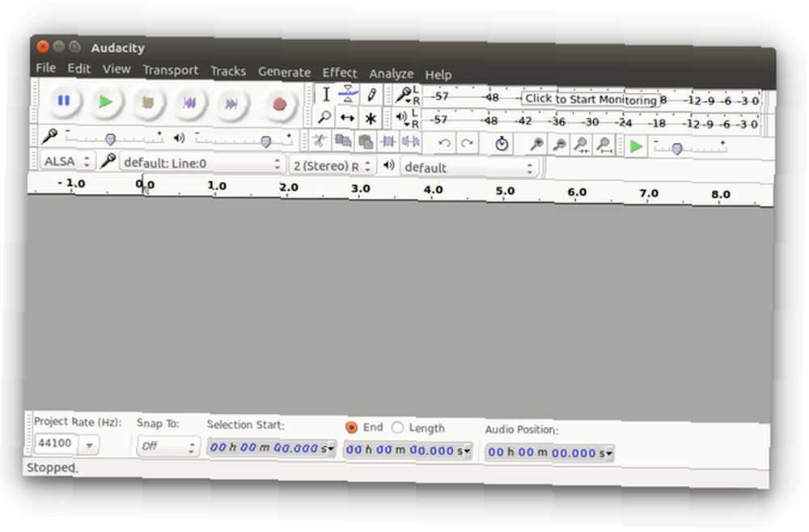Zoom in on the timeline
Screen dimensions: 809x532
(x=536, y=145)
